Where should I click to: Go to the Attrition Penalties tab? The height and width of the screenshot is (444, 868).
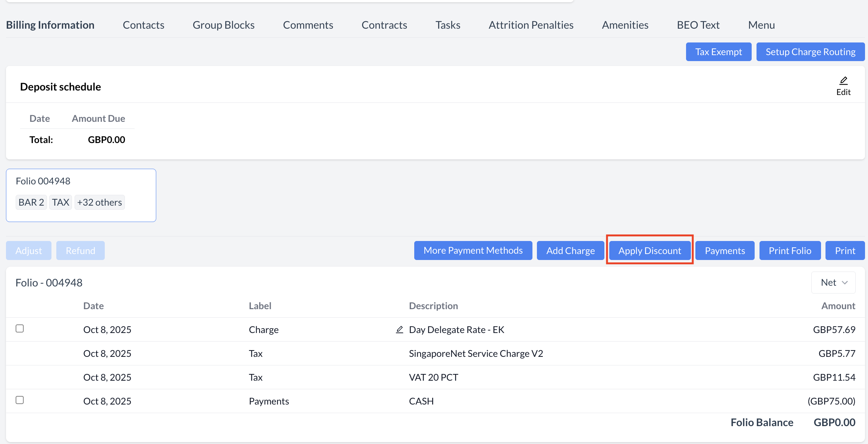click(531, 25)
